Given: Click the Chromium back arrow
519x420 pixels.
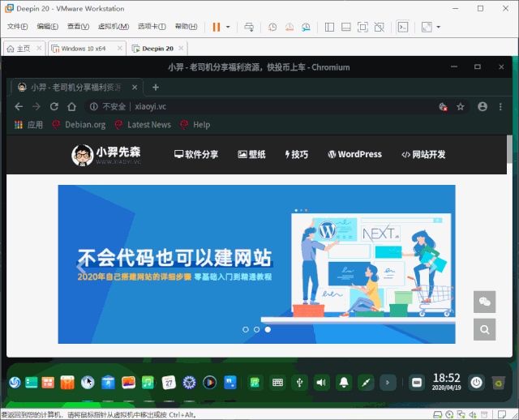Looking at the screenshot, I should pyautogui.click(x=19, y=106).
